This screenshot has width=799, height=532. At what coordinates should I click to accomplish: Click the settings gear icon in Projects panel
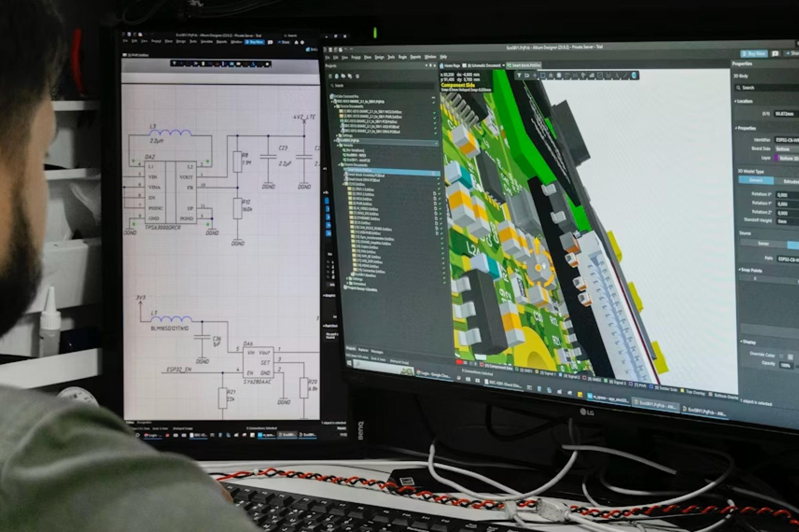[x=358, y=76]
